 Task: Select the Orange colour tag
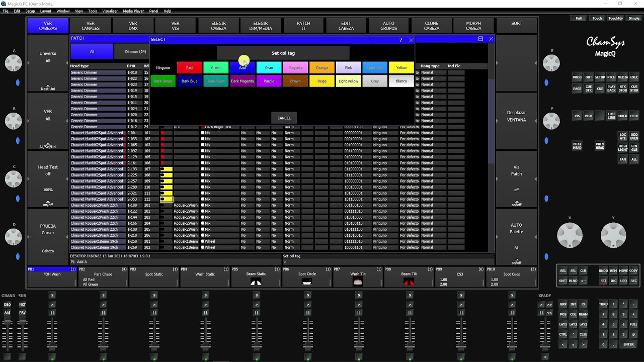click(x=322, y=67)
